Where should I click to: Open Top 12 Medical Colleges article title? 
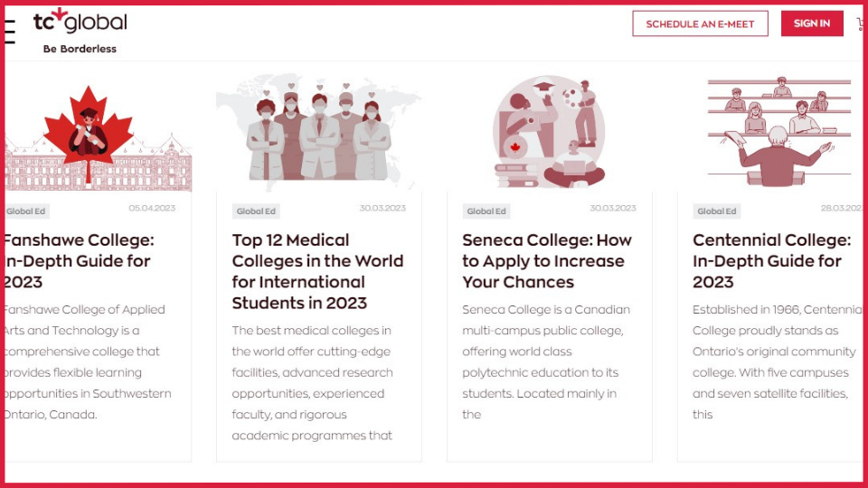click(317, 271)
